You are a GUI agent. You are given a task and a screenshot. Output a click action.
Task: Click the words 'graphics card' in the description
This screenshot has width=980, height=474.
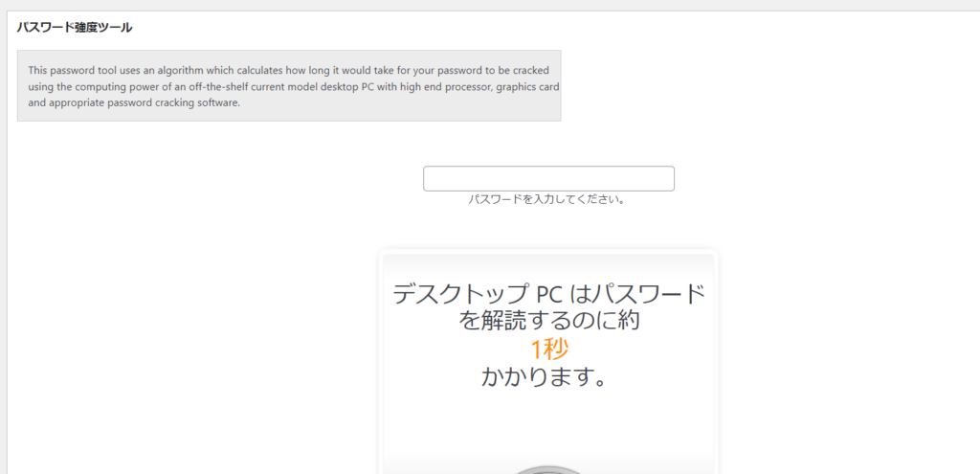point(530,86)
